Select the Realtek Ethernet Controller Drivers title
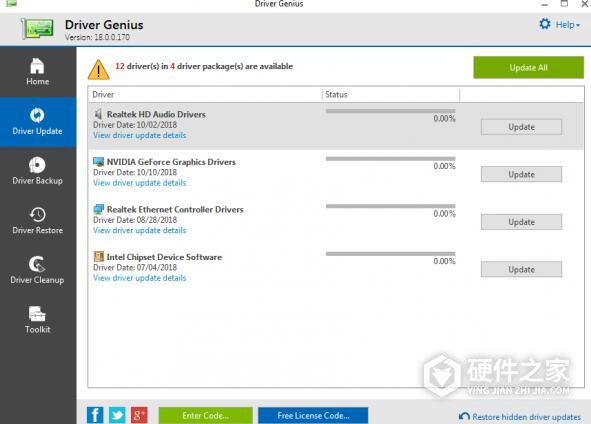591x424 pixels. coord(175,209)
